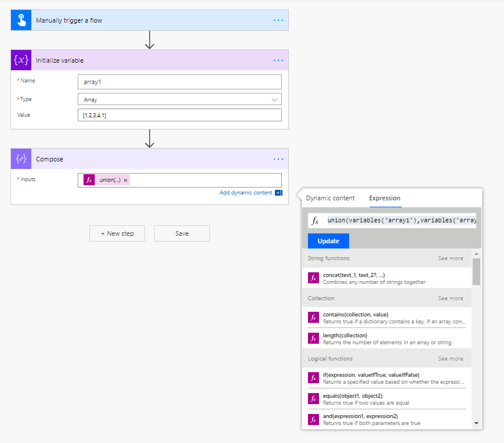Open the Type dropdown showing Array
The height and width of the screenshot is (443, 504).
click(x=179, y=99)
